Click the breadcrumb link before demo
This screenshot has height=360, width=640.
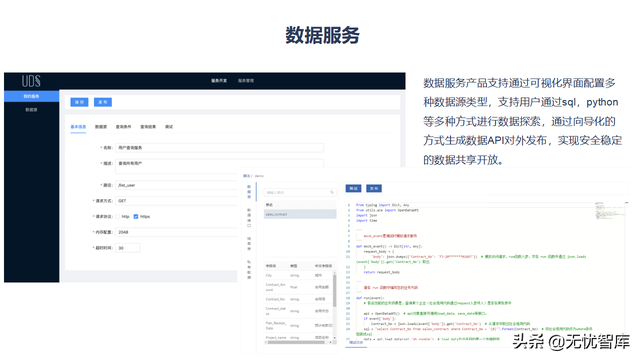tap(247, 176)
